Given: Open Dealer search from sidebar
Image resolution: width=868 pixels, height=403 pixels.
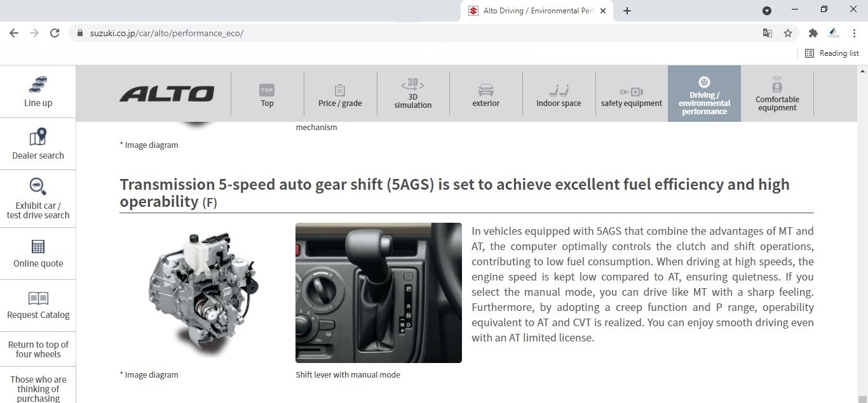Looking at the screenshot, I should (x=38, y=144).
